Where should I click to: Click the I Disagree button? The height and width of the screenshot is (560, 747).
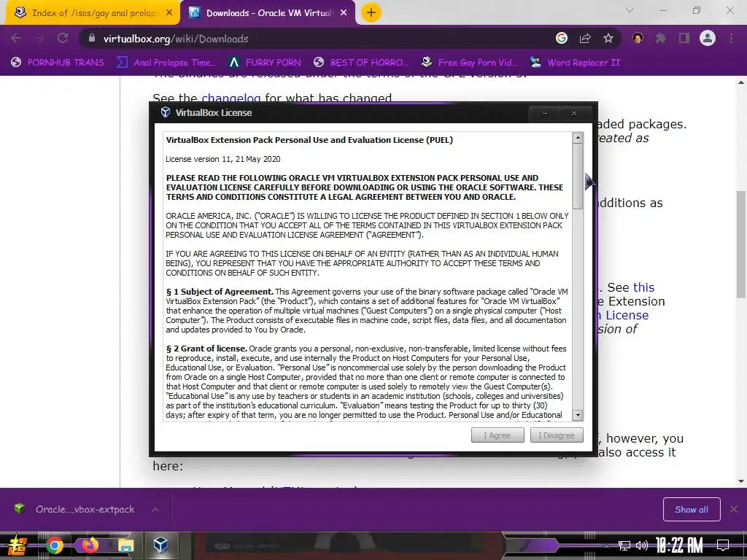(557, 435)
